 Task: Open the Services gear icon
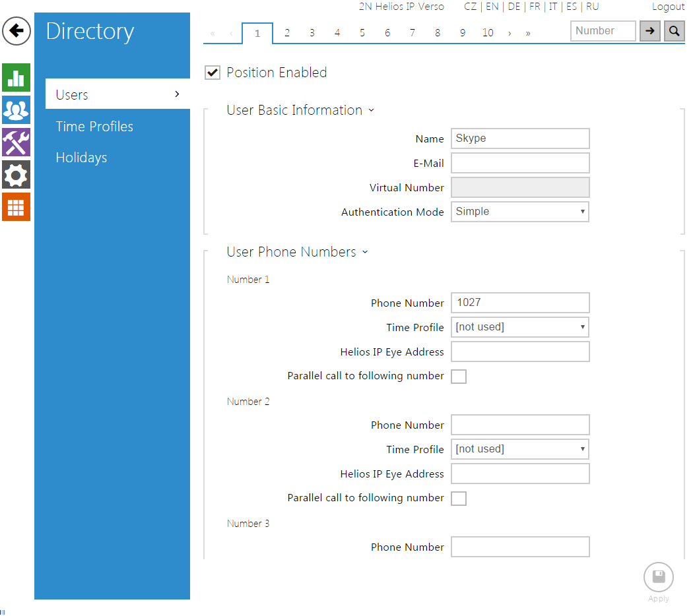click(16, 175)
